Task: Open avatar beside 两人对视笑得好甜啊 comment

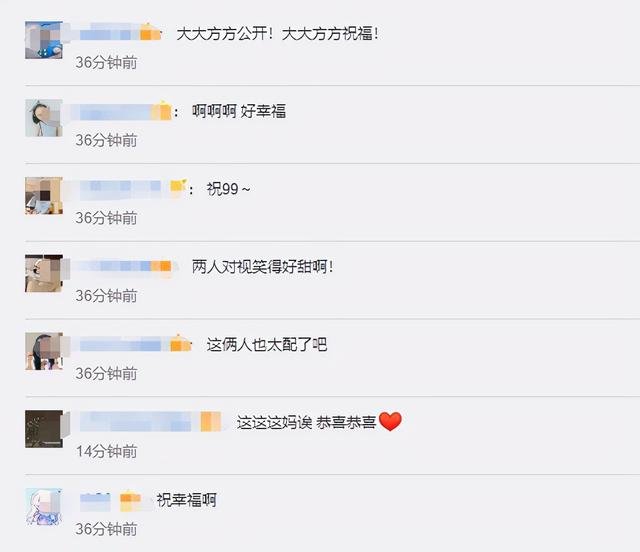Action: (44, 273)
